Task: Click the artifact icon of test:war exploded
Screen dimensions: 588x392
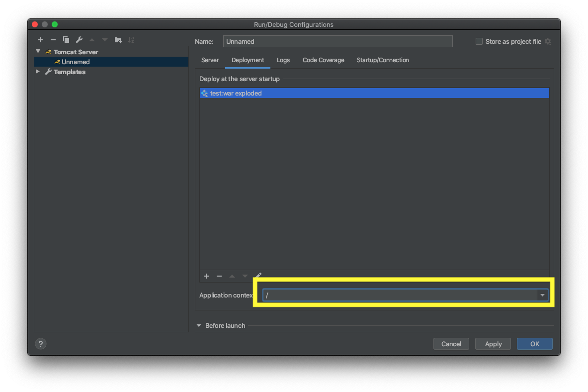Action: 204,93
